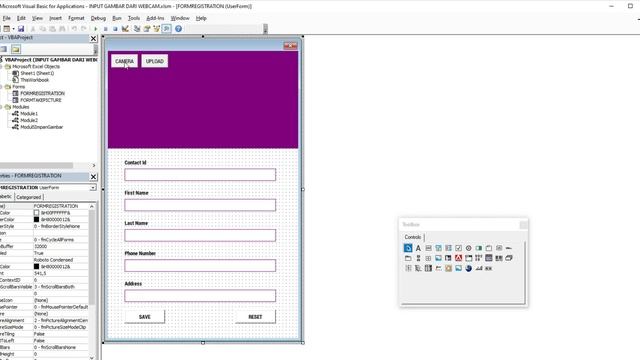Select ModulSimpanGambar module in the project tree
Viewport: 640px width, 360px height.
(x=42, y=127)
